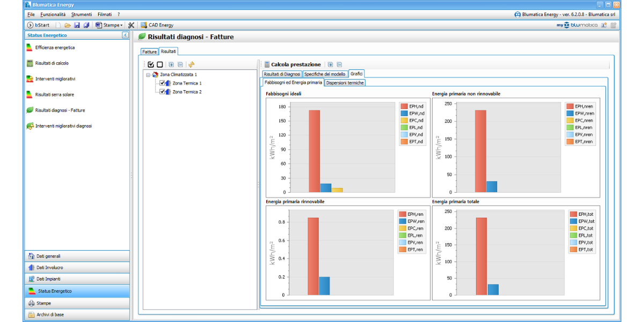Toggle EPH,nd series in Fabbisogni ideali legend
The image size is (644, 322).
click(x=413, y=106)
